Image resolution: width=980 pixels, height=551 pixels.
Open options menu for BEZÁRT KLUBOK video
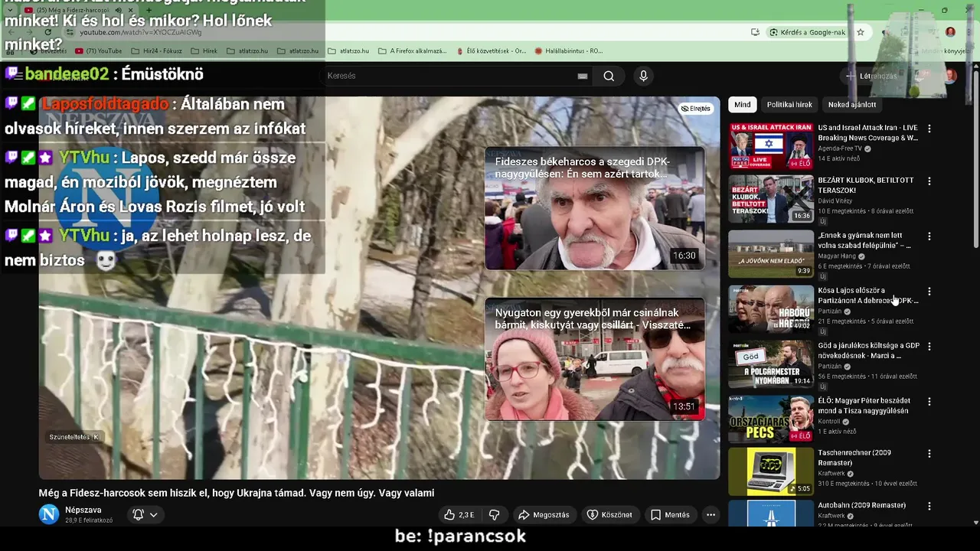(929, 181)
